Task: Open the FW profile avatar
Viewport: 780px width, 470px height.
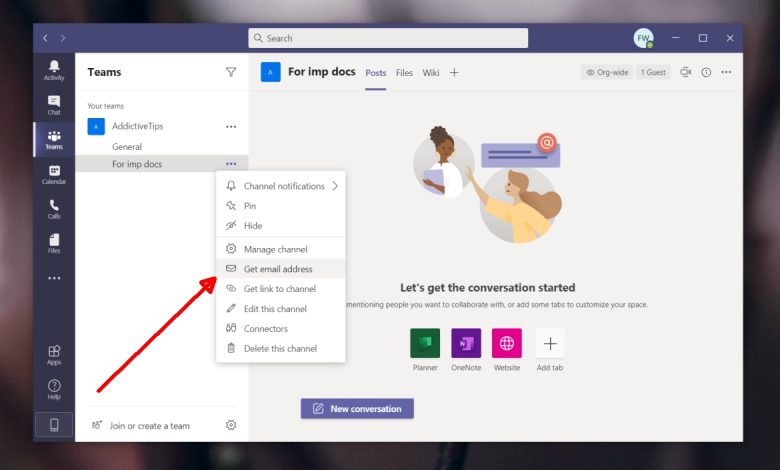Action: coord(643,38)
